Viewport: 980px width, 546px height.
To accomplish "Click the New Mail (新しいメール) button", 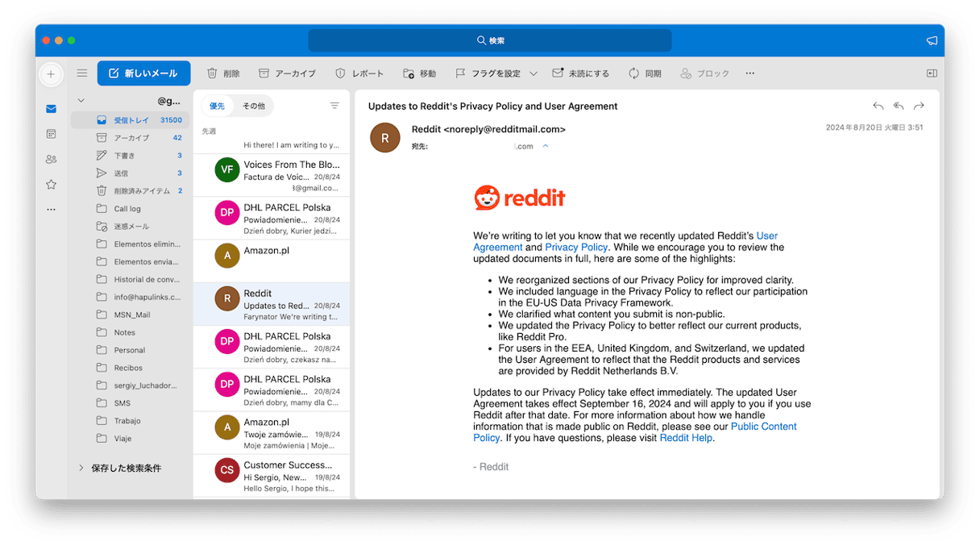I will click(143, 73).
